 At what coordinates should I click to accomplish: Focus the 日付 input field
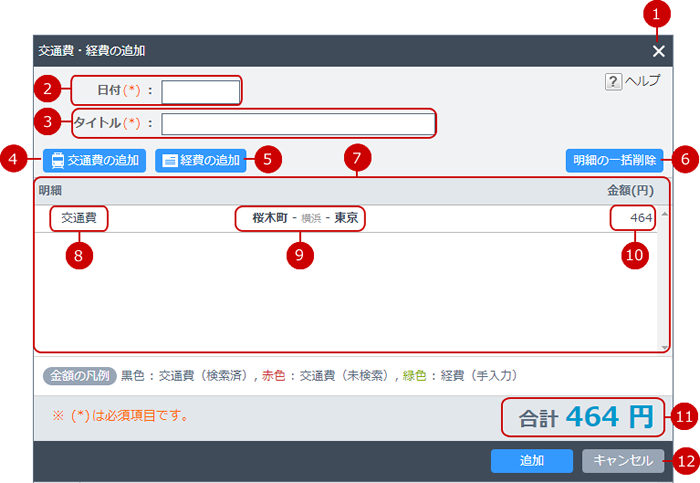click(201, 92)
